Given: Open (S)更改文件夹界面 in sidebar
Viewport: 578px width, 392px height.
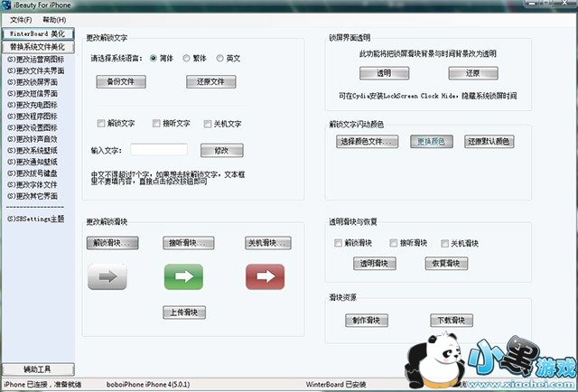Looking at the screenshot, I should (35, 70).
